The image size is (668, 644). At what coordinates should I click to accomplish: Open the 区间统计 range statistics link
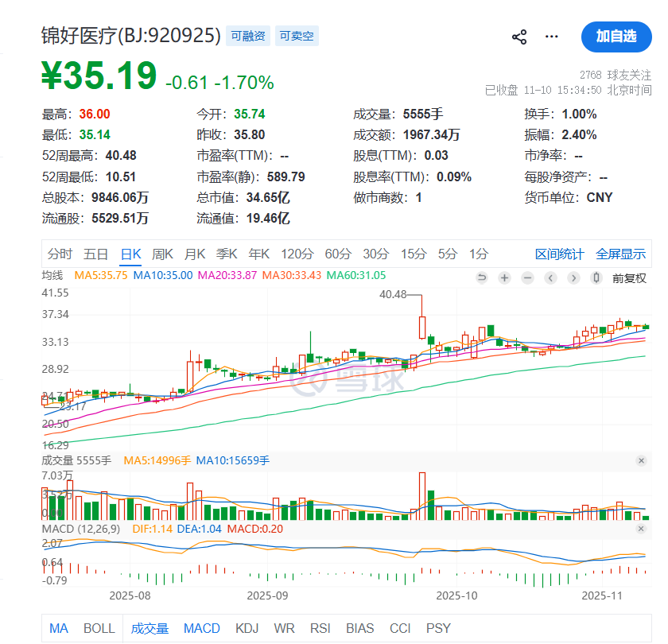pos(559,254)
